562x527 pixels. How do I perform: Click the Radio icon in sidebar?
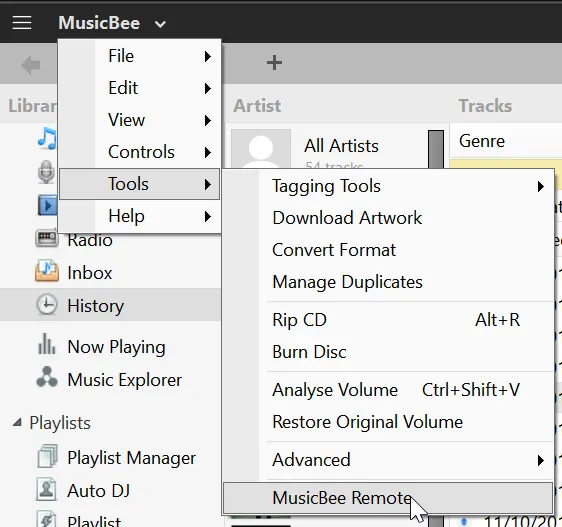(x=47, y=238)
